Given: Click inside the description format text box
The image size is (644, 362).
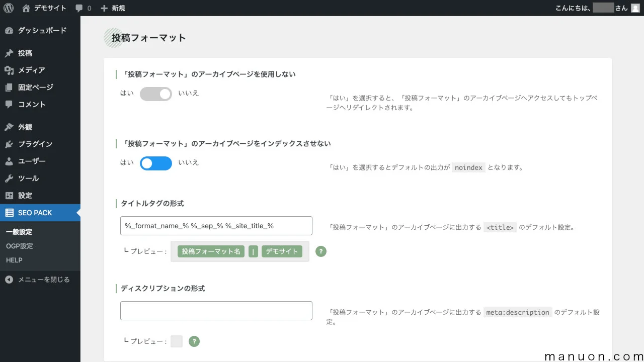Looking at the screenshot, I should (216, 310).
